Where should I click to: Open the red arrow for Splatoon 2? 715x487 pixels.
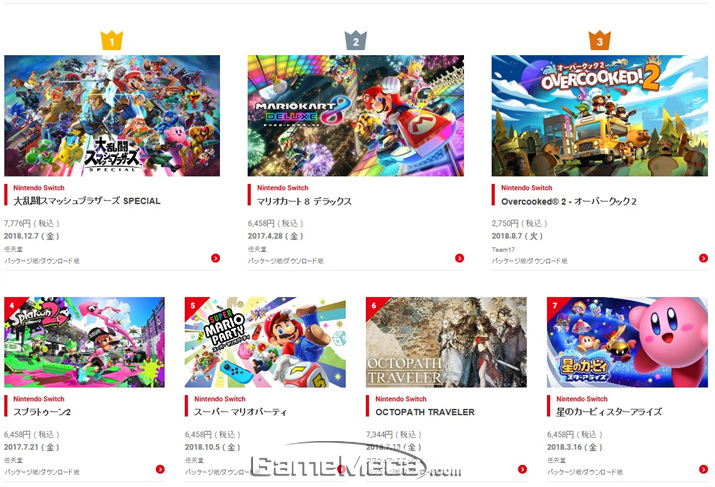tap(160, 469)
